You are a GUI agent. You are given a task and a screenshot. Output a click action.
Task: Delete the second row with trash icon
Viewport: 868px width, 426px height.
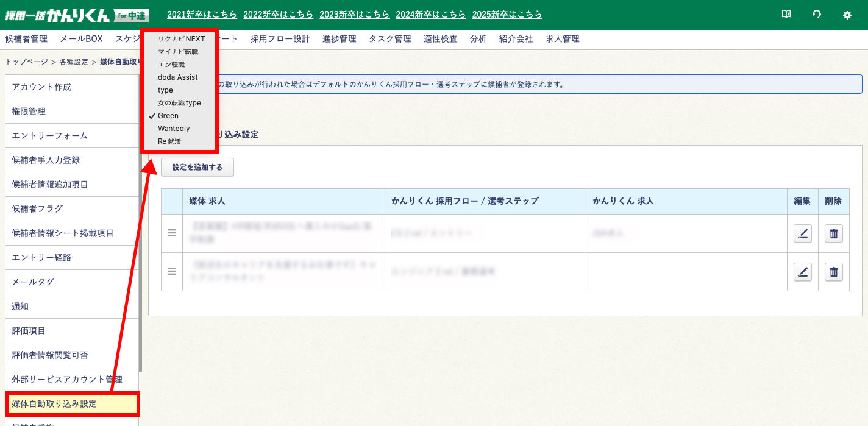click(834, 272)
